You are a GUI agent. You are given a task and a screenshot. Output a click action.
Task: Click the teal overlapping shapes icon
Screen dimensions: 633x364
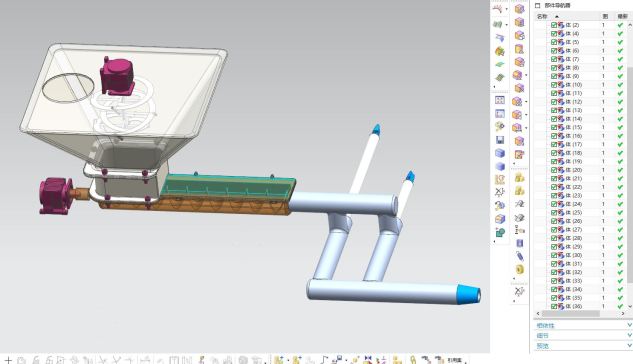[500, 232]
